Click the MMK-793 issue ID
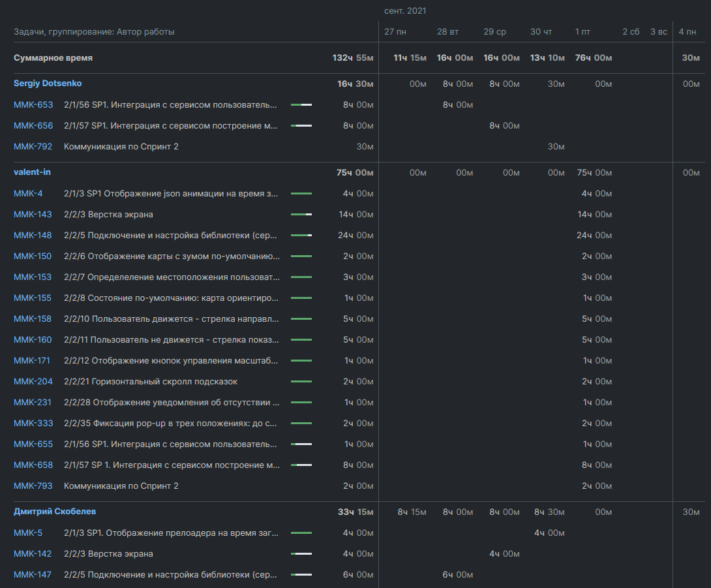This screenshot has width=711, height=588. click(33, 486)
